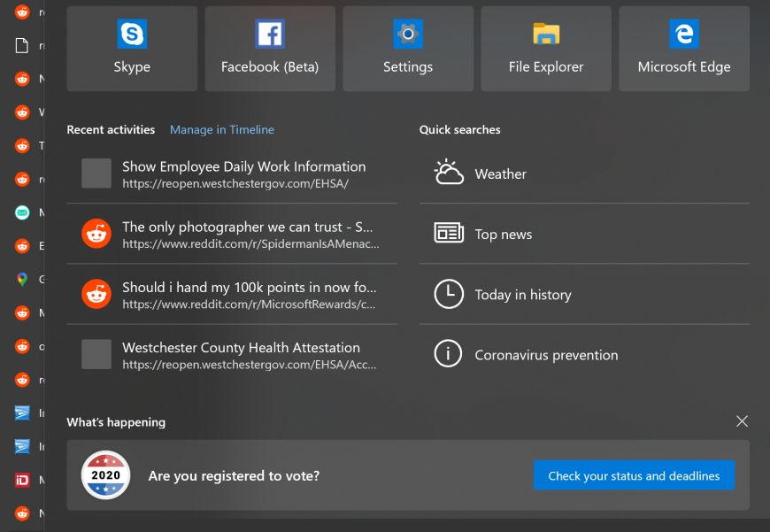Click the reopen.westchestergov.com/EHSA/ URL text
Image resolution: width=770 pixels, height=532 pixels.
point(235,184)
